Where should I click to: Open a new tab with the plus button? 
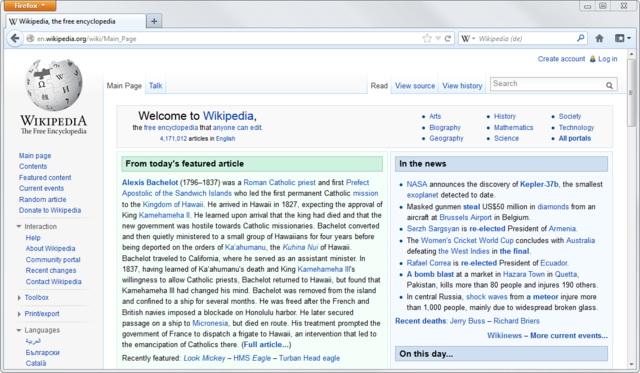tap(154, 21)
